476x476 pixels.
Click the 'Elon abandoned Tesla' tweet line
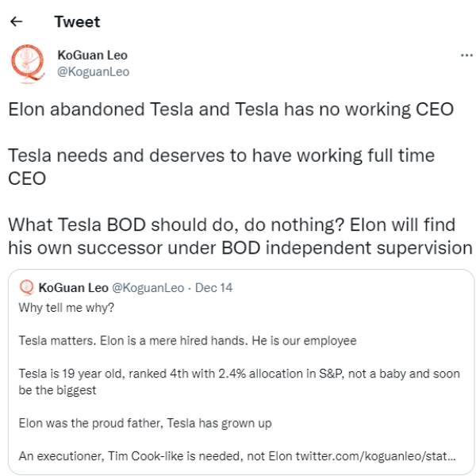[x=230, y=109]
